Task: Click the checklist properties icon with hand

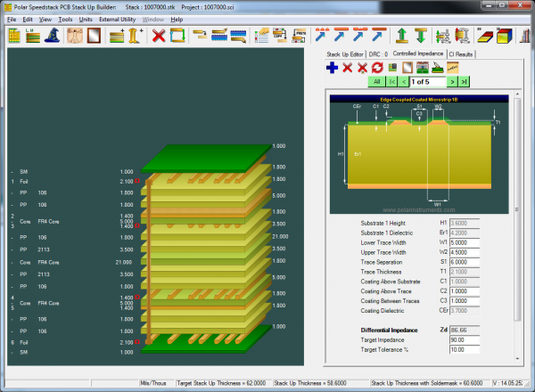Action: 261,36
